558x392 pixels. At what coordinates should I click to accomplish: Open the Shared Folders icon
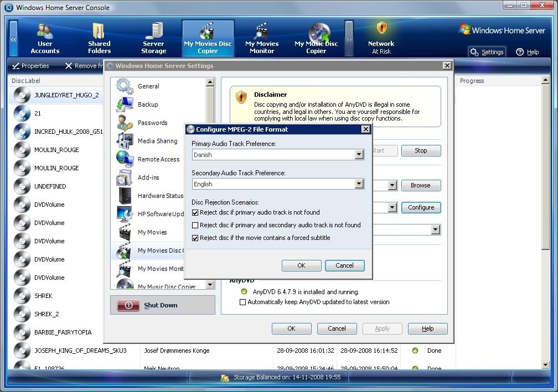coord(99,31)
